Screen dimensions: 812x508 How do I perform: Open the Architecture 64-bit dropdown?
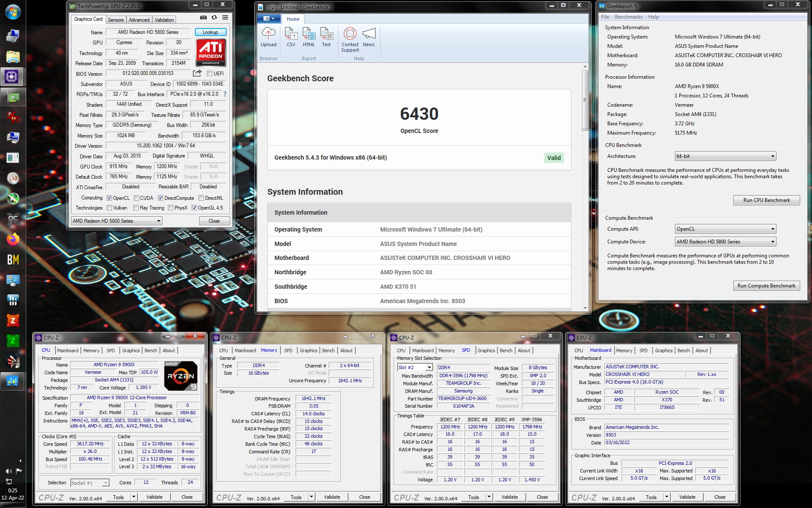click(x=726, y=156)
